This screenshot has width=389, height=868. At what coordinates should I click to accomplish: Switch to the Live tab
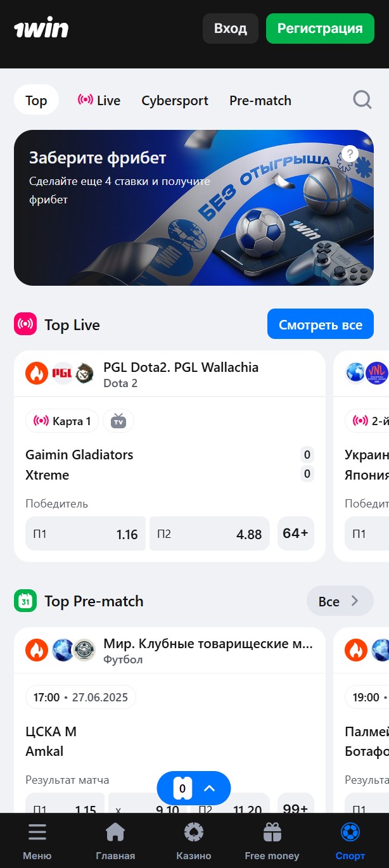(x=99, y=100)
